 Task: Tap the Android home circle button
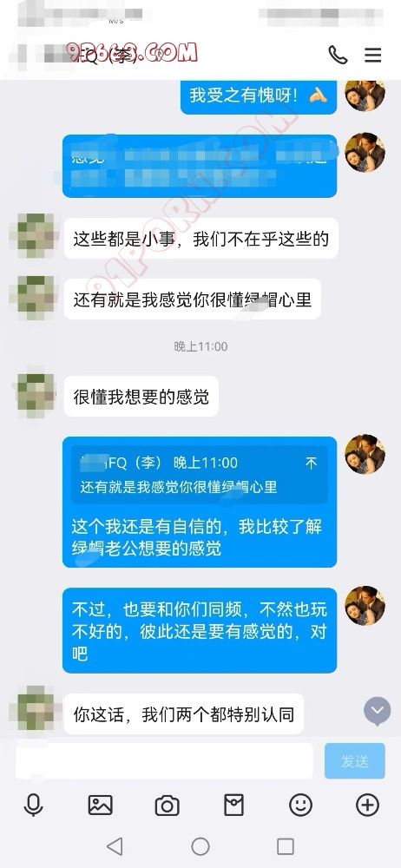[200, 845]
